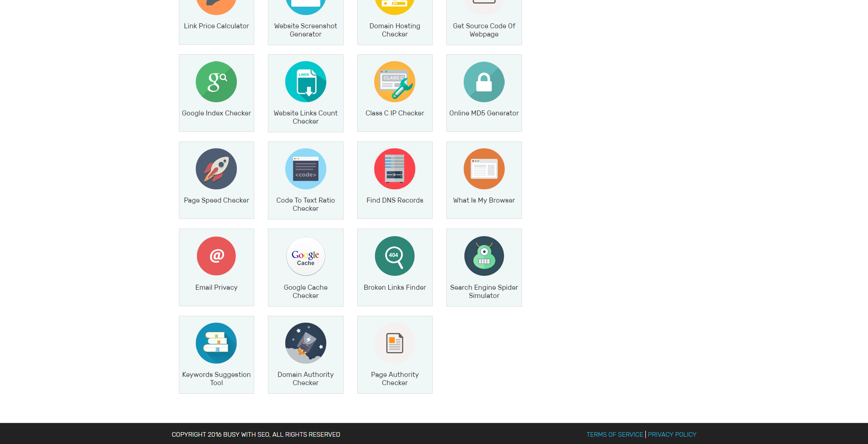Screen dimensions: 868x444
Task: Open the TERMS OF SERVICE link
Action: 614,434
